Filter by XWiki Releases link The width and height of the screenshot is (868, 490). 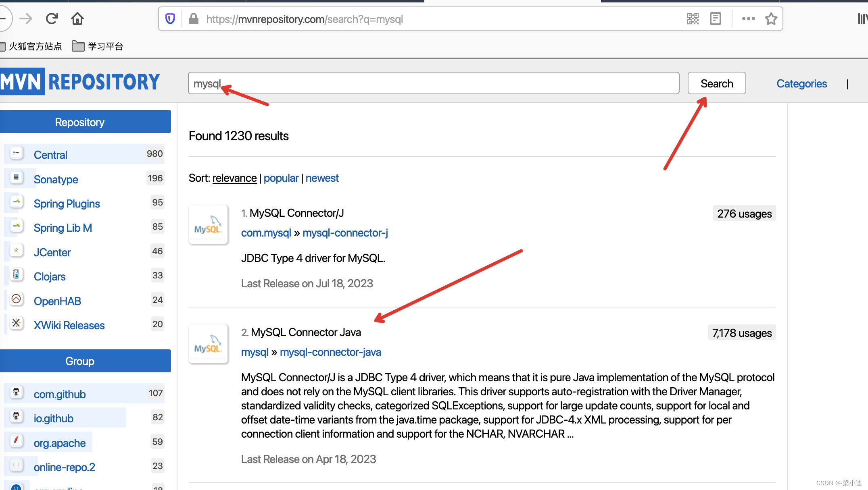point(69,326)
